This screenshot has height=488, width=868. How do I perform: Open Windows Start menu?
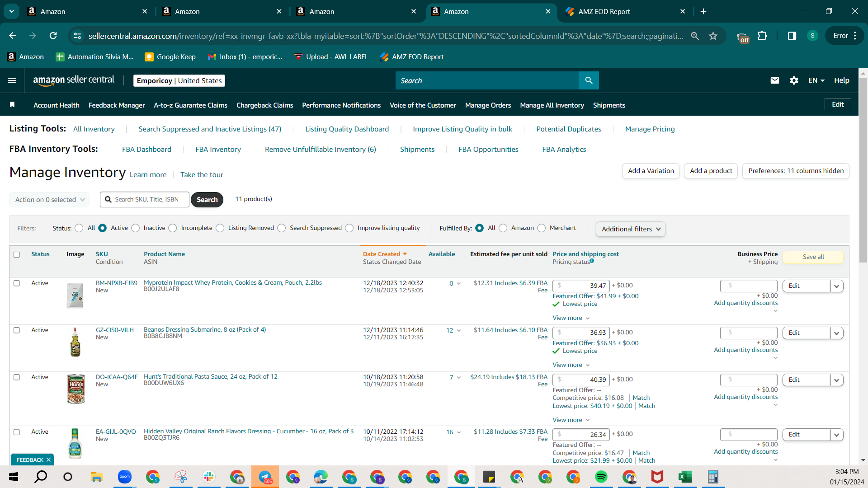(14, 477)
